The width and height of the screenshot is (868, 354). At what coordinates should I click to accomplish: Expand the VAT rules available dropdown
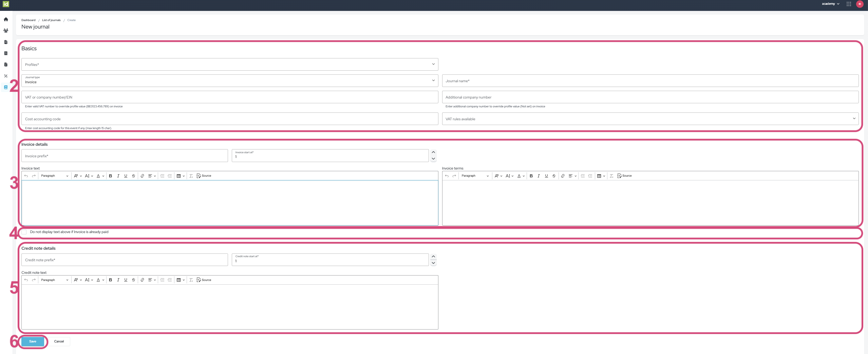pos(650,119)
